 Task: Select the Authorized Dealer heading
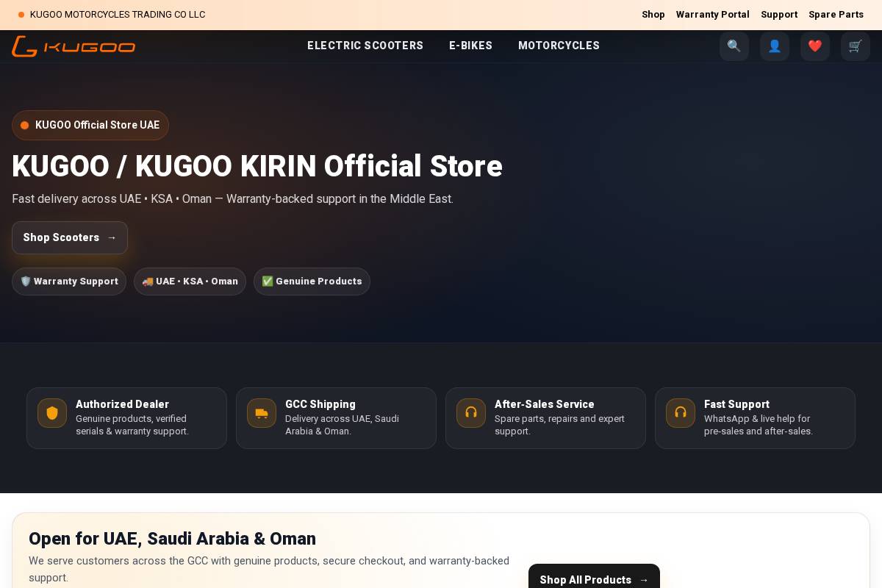tap(122, 404)
